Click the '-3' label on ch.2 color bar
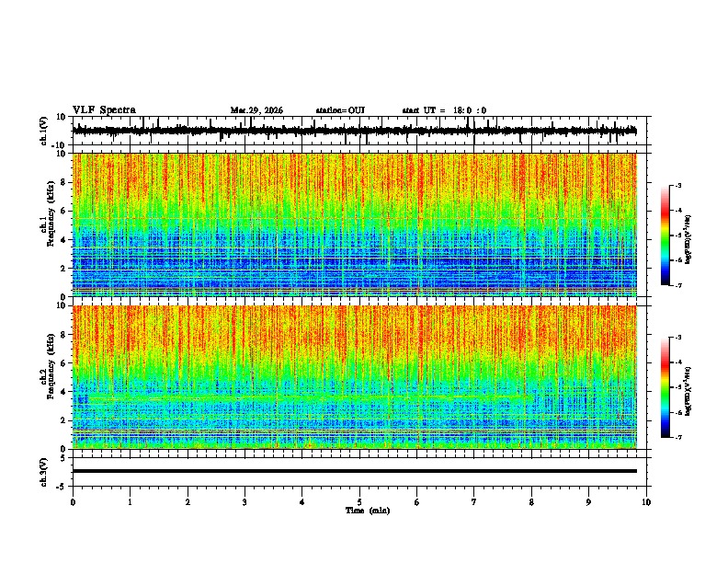This screenshot has width=728, height=563. coord(678,338)
